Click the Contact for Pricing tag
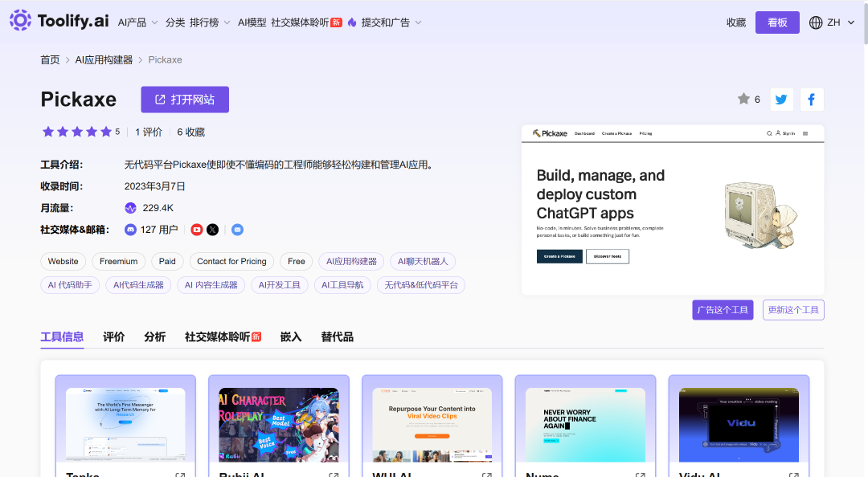The height and width of the screenshot is (477, 868). 231,261
